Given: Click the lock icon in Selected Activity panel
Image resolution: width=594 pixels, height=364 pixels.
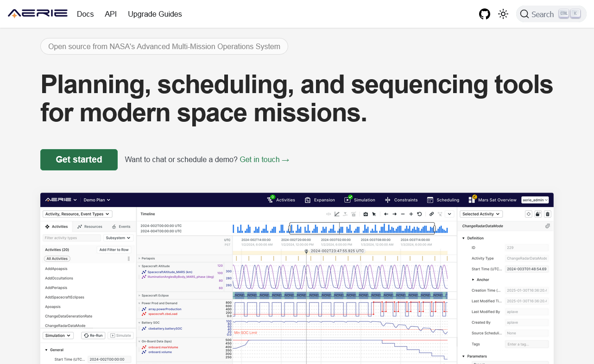Looking at the screenshot, I should pos(538,214).
